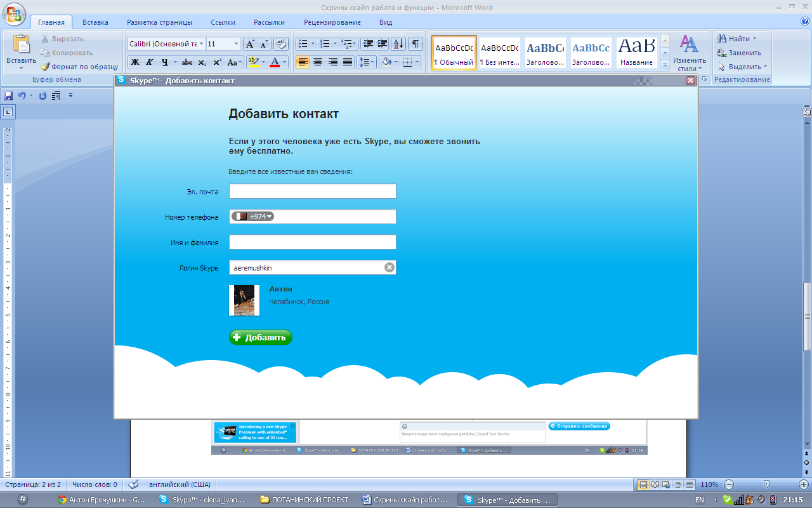
Task: Select the Обычный style thumbnail
Action: point(454,52)
